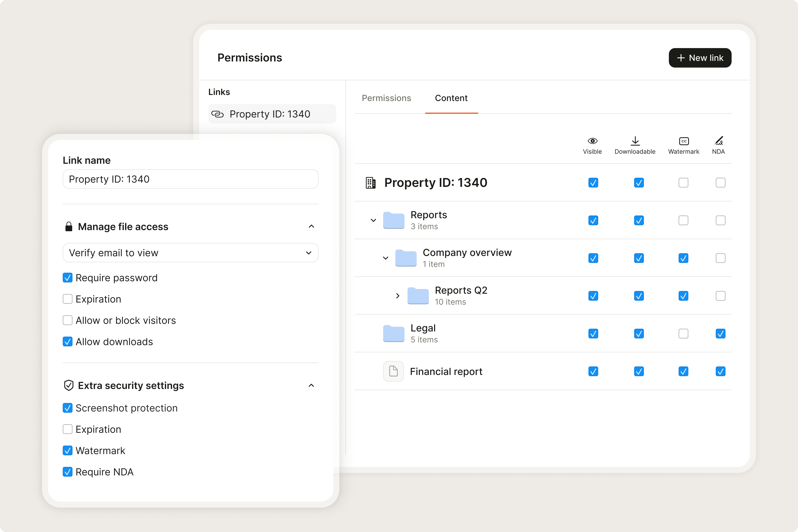Uncheck Require password
Image resolution: width=798 pixels, height=532 pixels.
point(68,278)
